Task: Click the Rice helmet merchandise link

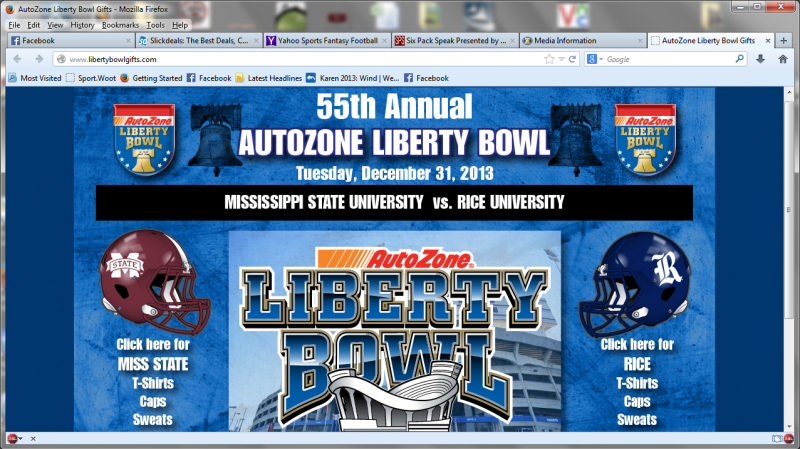Action: coord(634,284)
